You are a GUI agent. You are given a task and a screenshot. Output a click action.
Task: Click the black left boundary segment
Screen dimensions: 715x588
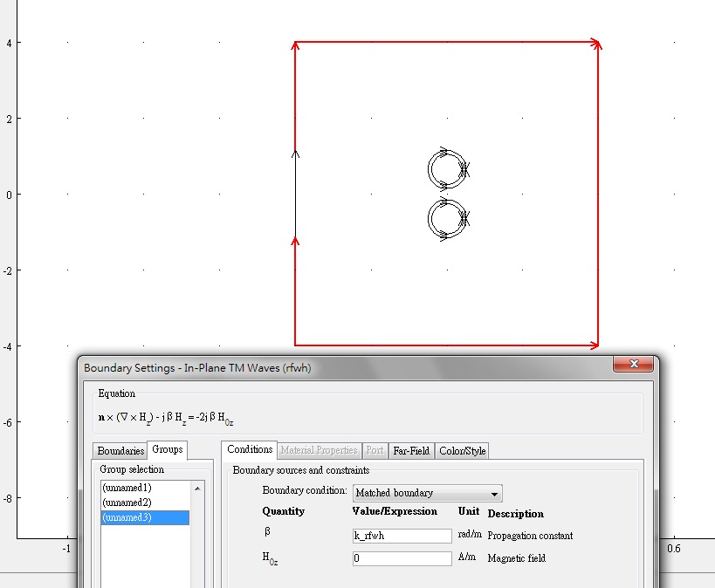pyautogui.click(x=295, y=194)
